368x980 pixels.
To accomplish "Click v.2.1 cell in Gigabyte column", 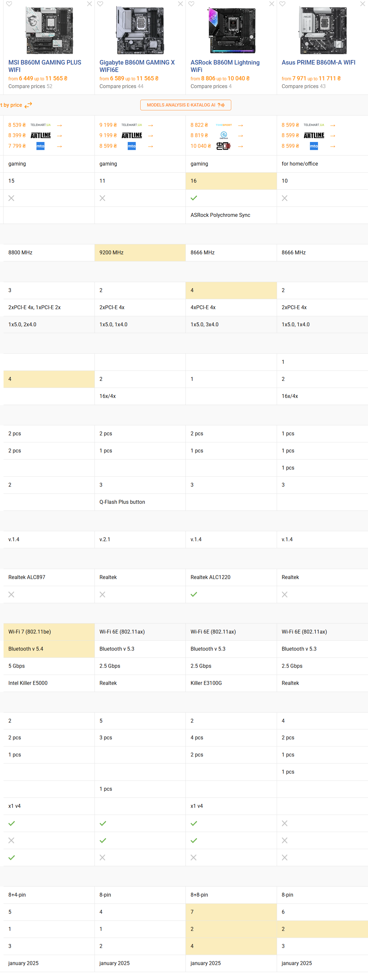I will pyautogui.click(x=140, y=540).
